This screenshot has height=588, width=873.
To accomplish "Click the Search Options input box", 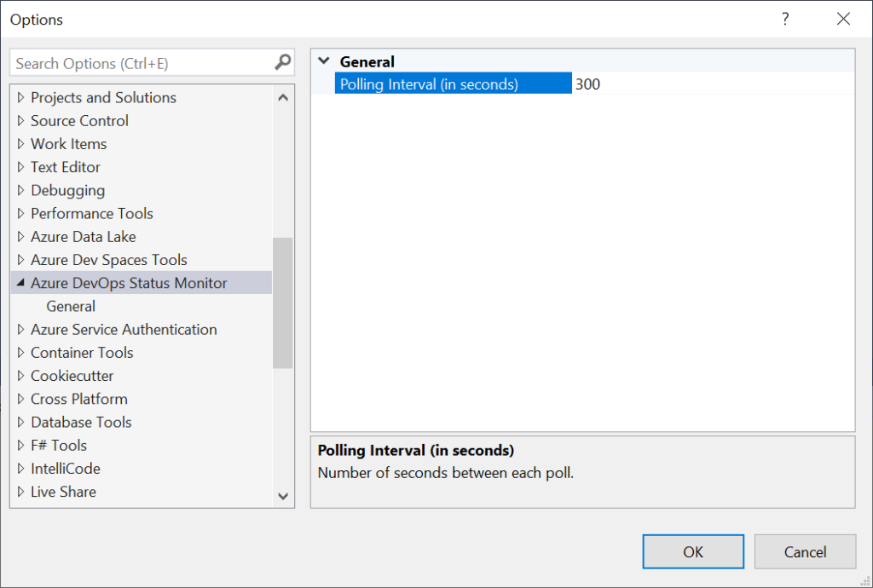I will coord(136,62).
